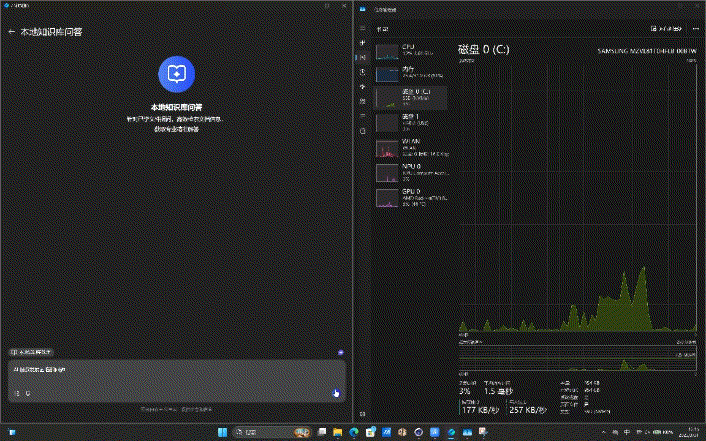Open the Processes tab in Task Manager sidebar
The height and width of the screenshot is (441, 706).
click(362, 44)
